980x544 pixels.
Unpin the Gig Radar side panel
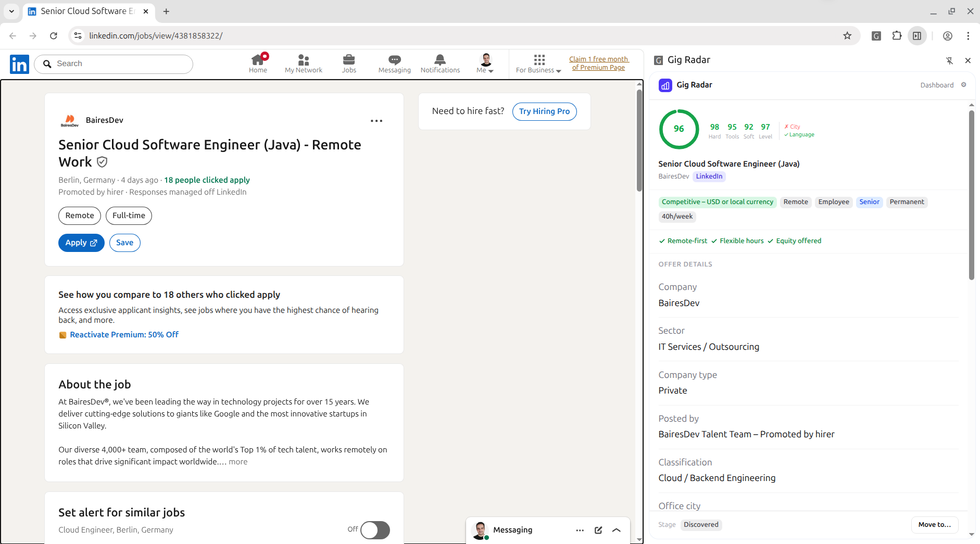(x=949, y=60)
